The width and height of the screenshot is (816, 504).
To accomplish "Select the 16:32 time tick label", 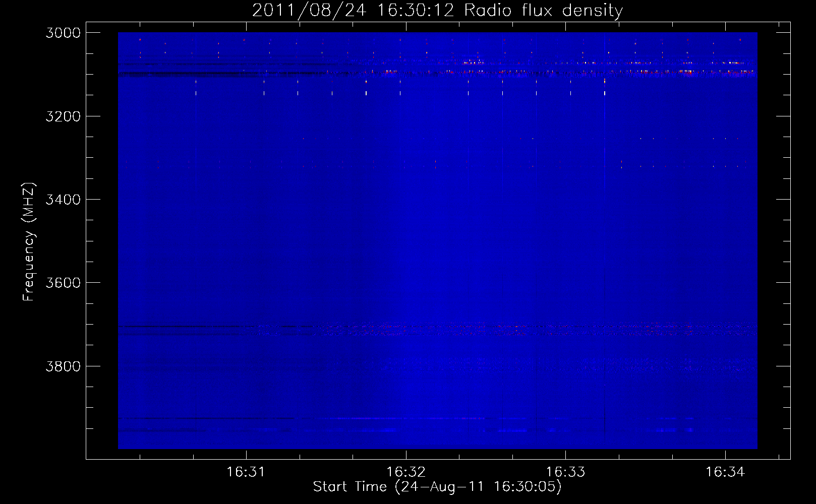I will [406, 472].
